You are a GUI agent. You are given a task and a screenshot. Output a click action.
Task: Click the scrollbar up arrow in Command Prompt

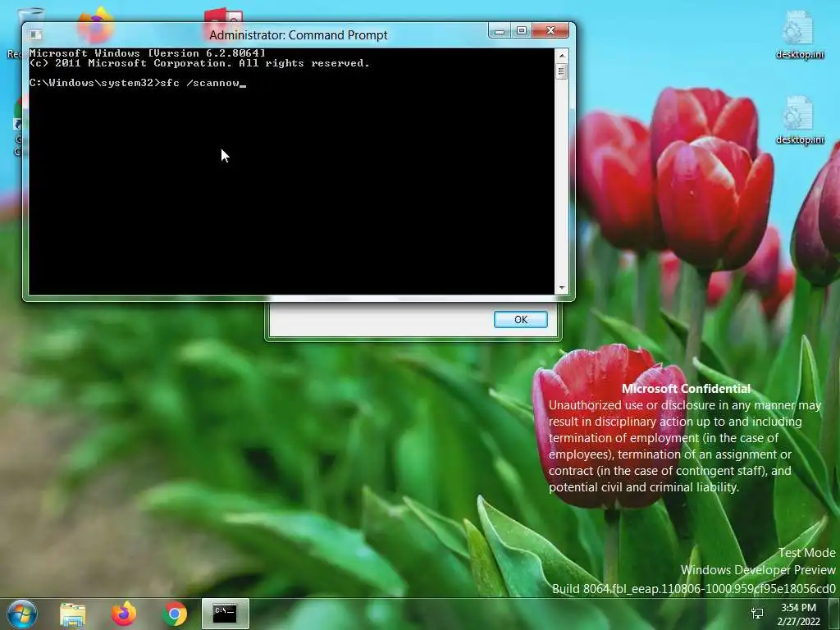[x=561, y=55]
